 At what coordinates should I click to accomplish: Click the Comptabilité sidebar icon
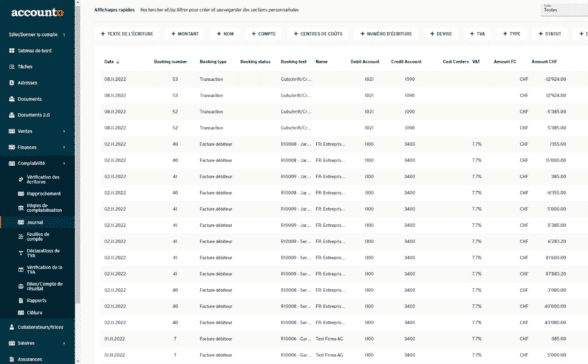pos(12,163)
